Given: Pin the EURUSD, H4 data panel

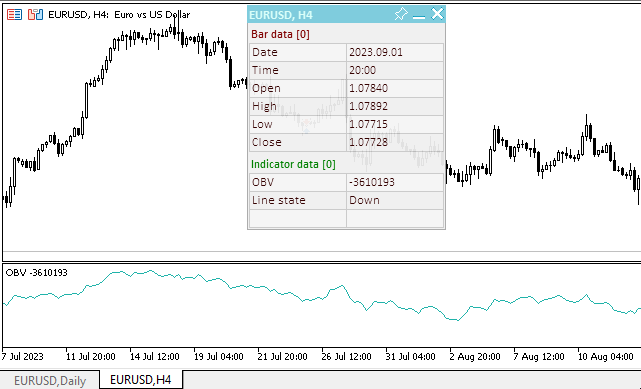Looking at the screenshot, I should point(401,15).
